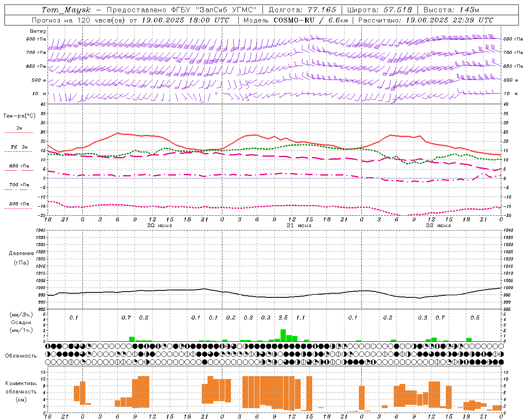Click the 500 гПа temperature legend entry
525x420 pixels.
[19, 204]
